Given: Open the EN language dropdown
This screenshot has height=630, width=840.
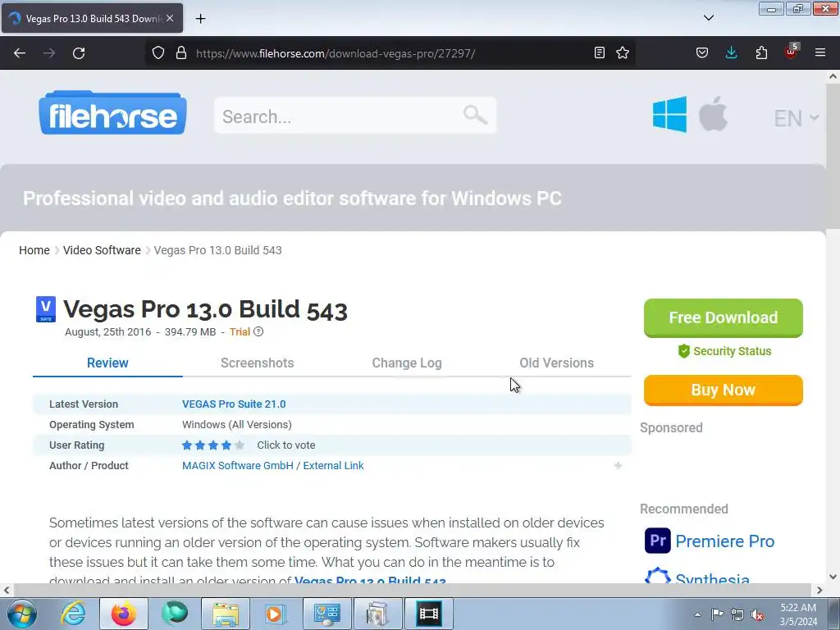Looking at the screenshot, I should [x=796, y=118].
